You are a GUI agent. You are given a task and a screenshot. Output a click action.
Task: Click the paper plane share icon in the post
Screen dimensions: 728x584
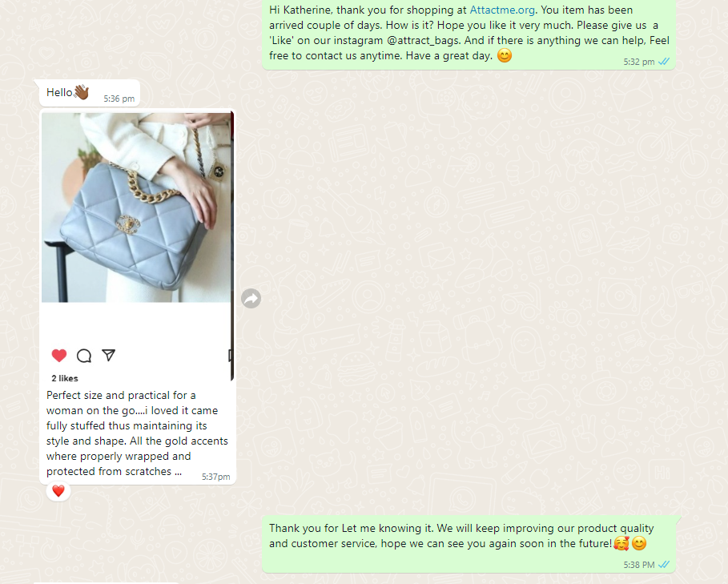point(109,355)
